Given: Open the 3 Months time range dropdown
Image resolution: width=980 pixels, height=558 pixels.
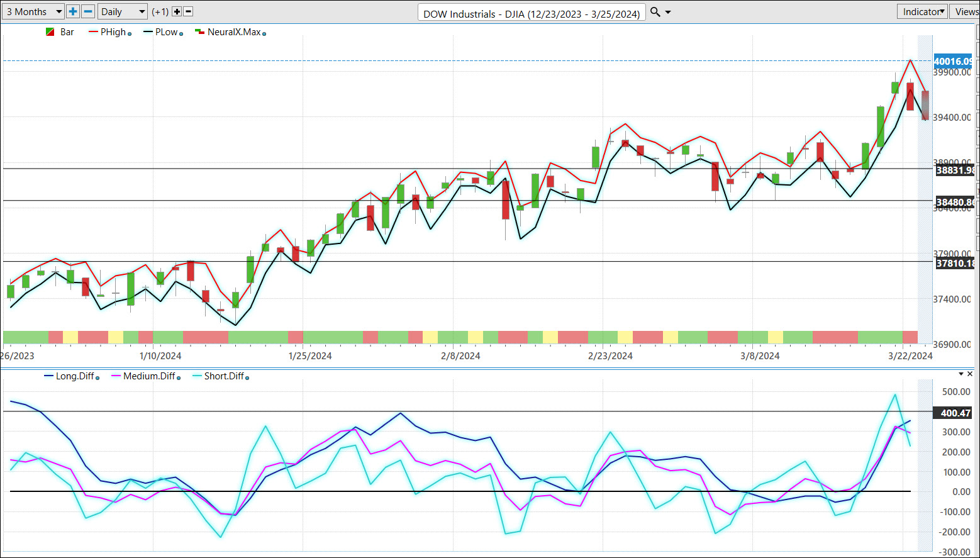Looking at the screenshot, I should 33,11.
